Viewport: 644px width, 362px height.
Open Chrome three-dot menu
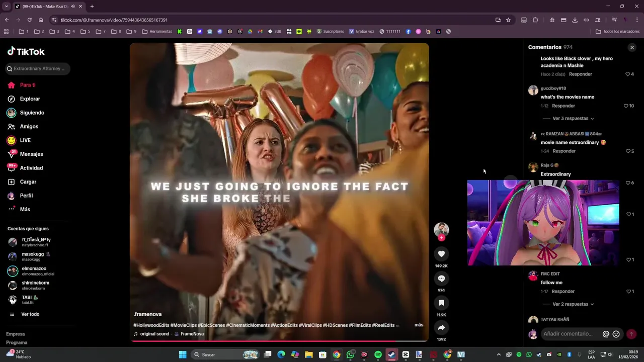point(636,20)
